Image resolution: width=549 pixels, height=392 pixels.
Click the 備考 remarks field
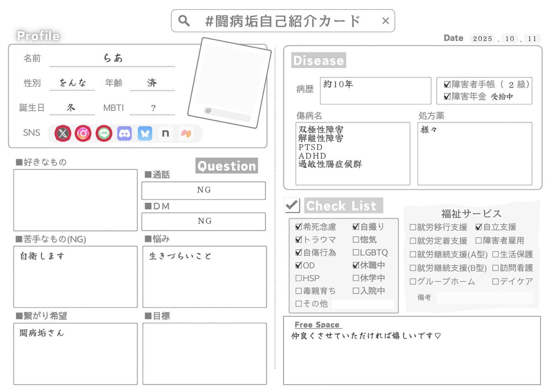484,298
